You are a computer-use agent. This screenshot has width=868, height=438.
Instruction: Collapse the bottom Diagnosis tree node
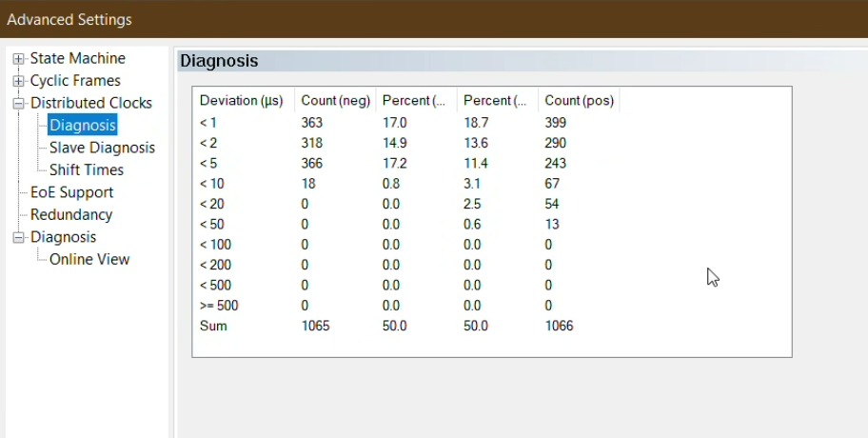pyautogui.click(x=18, y=238)
